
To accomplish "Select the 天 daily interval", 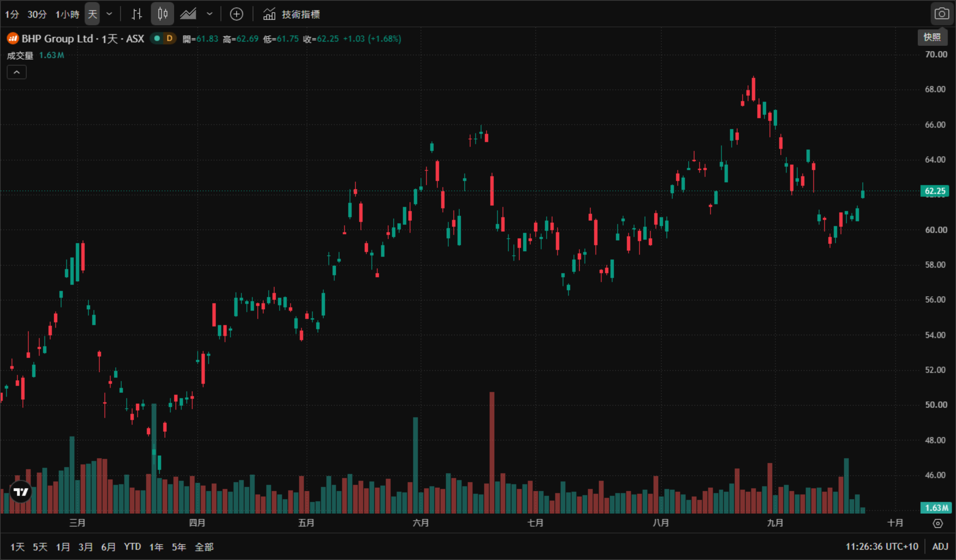I will coord(92,14).
